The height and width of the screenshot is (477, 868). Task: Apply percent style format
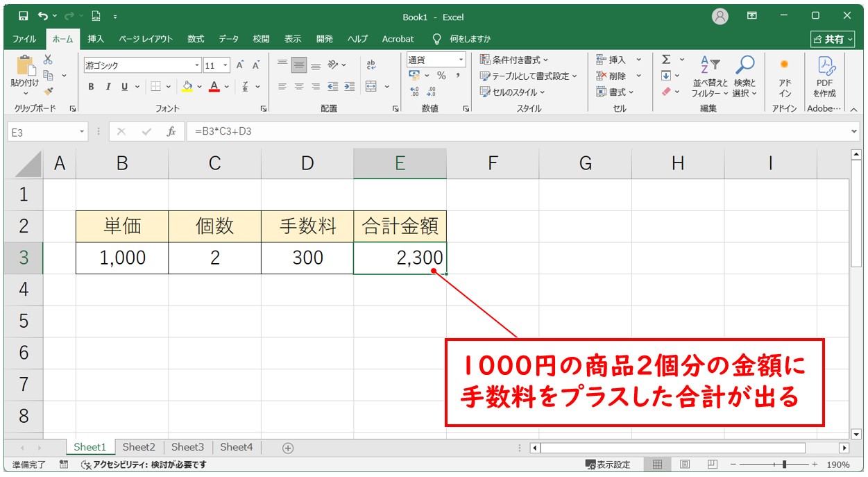pyautogui.click(x=441, y=76)
